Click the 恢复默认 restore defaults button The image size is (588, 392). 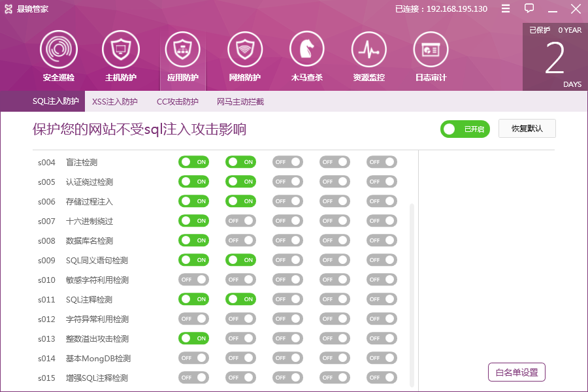click(527, 128)
